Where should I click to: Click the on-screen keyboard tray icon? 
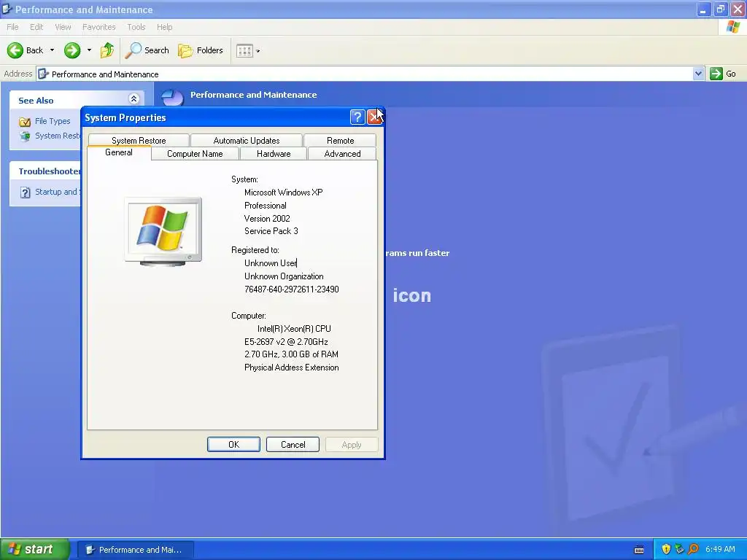coord(639,550)
